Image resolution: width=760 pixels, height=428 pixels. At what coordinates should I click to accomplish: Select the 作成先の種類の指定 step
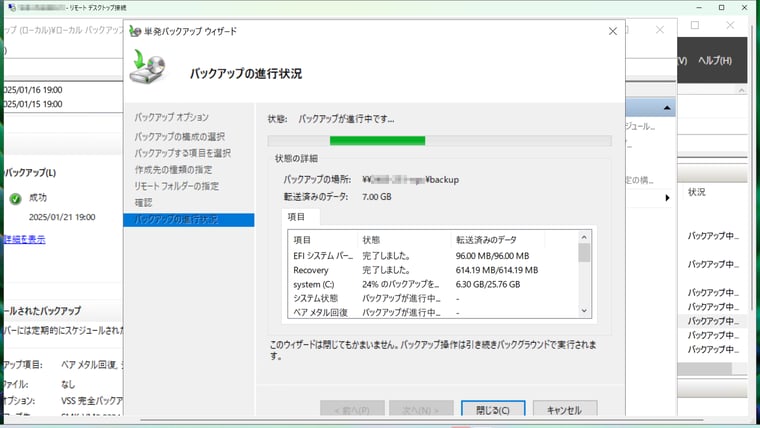pyautogui.click(x=173, y=170)
